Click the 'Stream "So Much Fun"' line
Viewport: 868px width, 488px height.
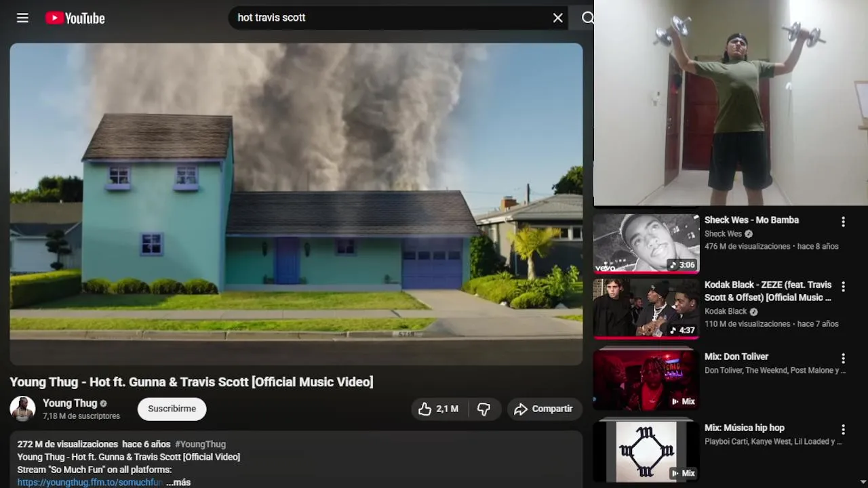click(94, 470)
